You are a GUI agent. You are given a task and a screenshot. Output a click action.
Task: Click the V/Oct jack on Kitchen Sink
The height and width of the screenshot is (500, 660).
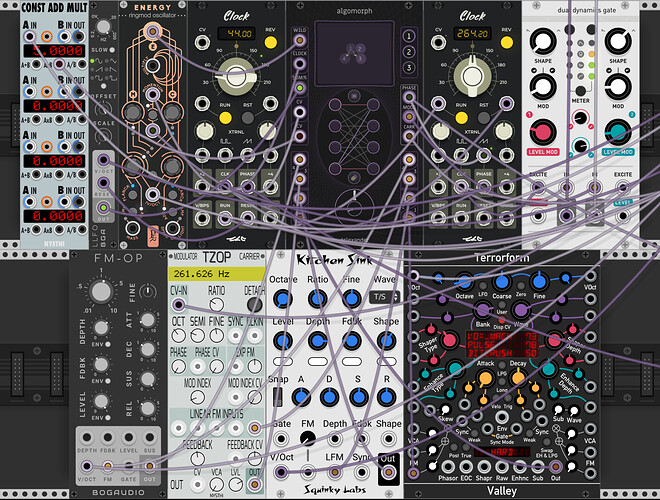pyautogui.click(x=281, y=472)
